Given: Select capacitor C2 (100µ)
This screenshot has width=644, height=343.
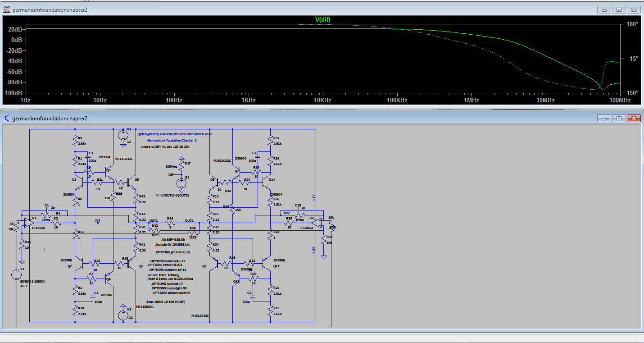Looking at the screenshot, I should pyautogui.click(x=94, y=297).
